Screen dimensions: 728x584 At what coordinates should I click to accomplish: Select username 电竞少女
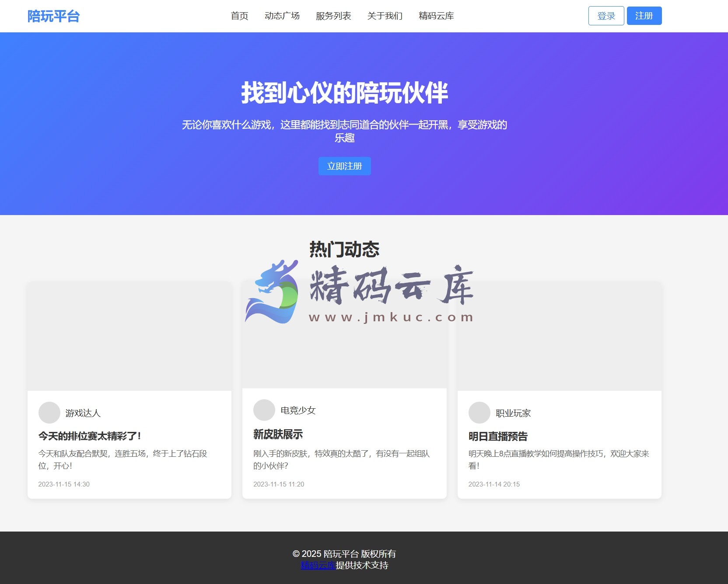tap(298, 410)
